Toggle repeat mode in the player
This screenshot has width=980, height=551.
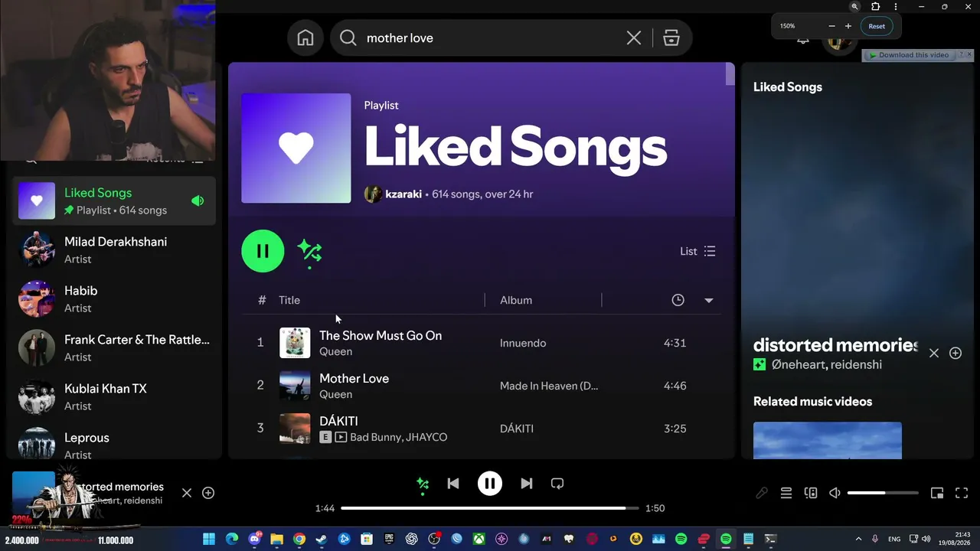(557, 484)
